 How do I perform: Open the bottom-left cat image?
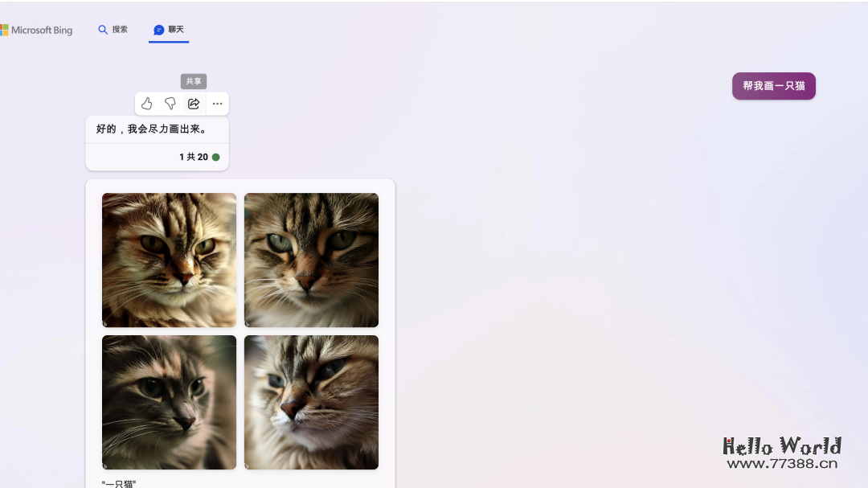pyautogui.click(x=169, y=402)
